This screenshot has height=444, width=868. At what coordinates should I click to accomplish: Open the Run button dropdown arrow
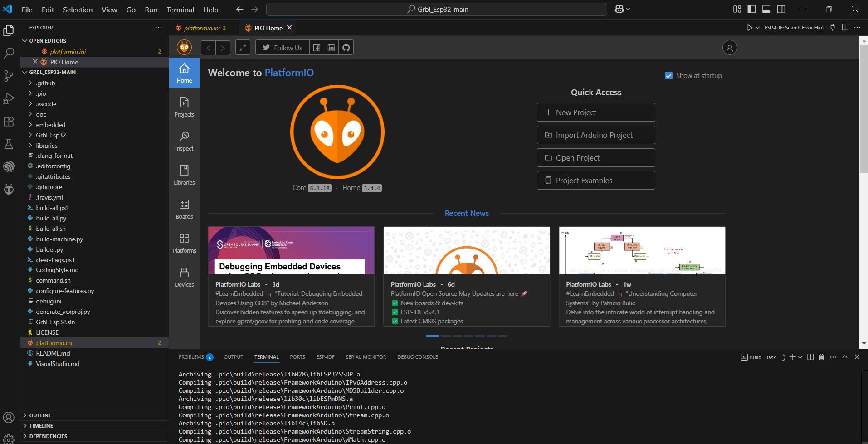(757, 28)
